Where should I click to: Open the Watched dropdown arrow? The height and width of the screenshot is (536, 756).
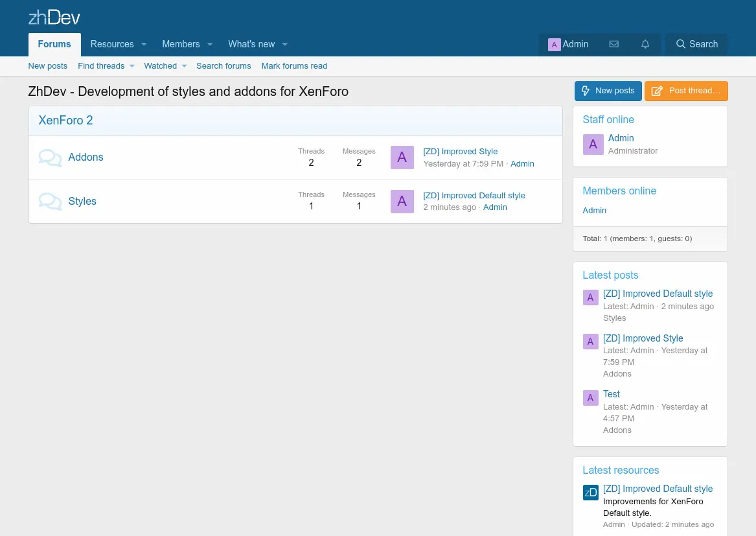pyautogui.click(x=184, y=66)
